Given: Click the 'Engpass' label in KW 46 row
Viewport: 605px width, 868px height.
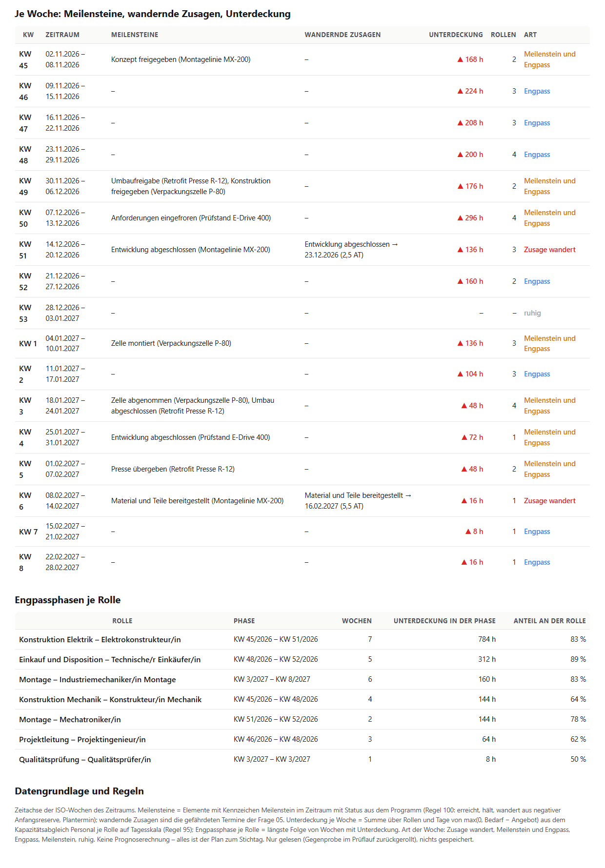Looking at the screenshot, I should tap(537, 91).
